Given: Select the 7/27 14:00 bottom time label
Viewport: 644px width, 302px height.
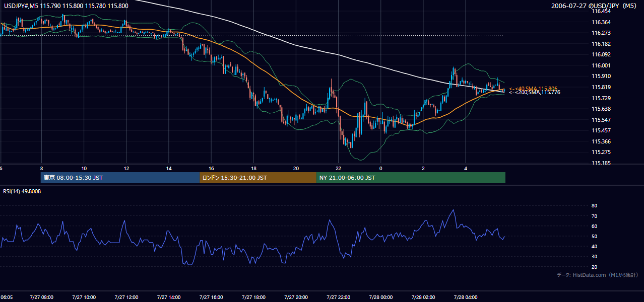Looking at the screenshot, I should (x=169, y=297).
